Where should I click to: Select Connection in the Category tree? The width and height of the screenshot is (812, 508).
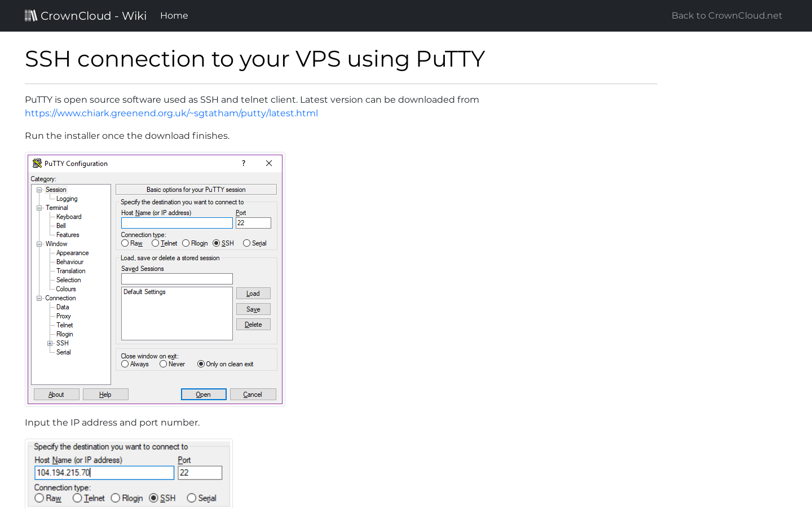60,298
